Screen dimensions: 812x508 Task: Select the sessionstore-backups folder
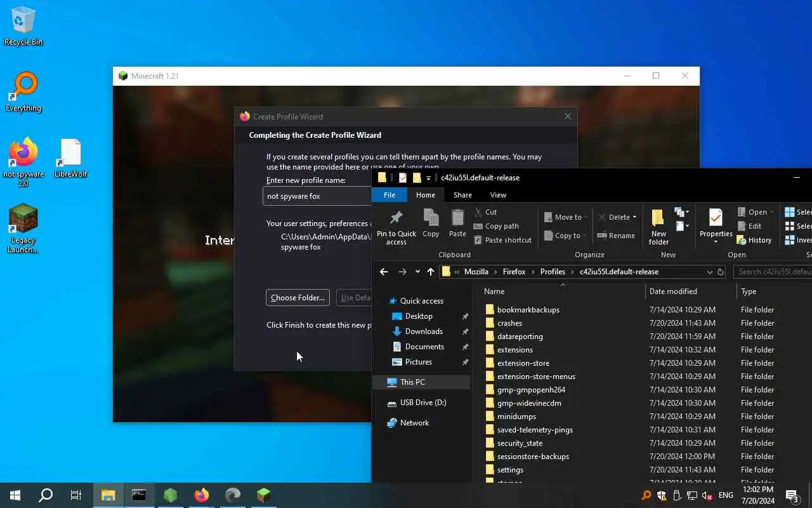point(533,457)
